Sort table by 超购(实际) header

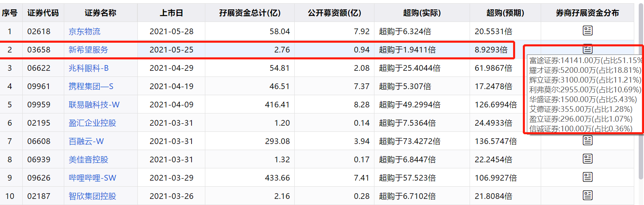point(422,13)
